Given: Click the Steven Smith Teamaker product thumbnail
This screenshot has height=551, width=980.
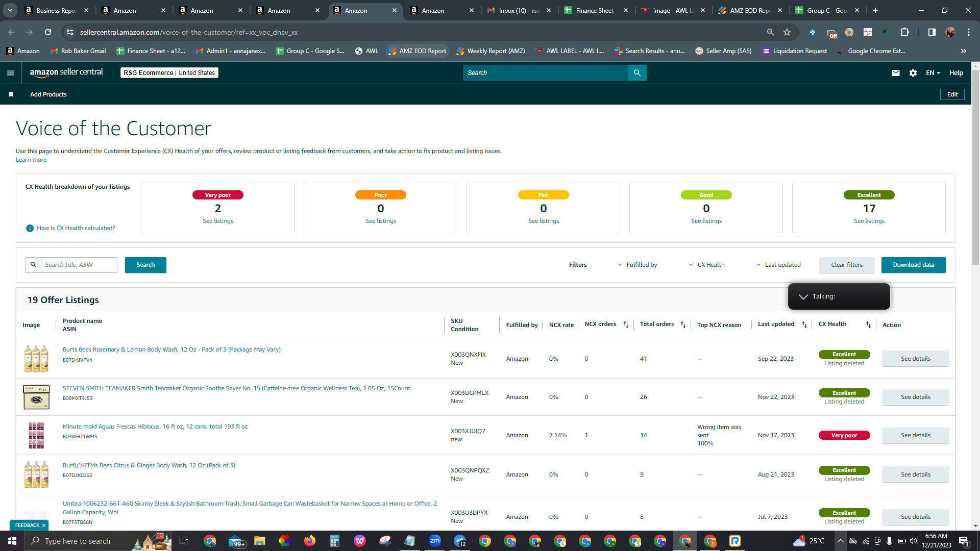Looking at the screenshot, I should (x=36, y=397).
